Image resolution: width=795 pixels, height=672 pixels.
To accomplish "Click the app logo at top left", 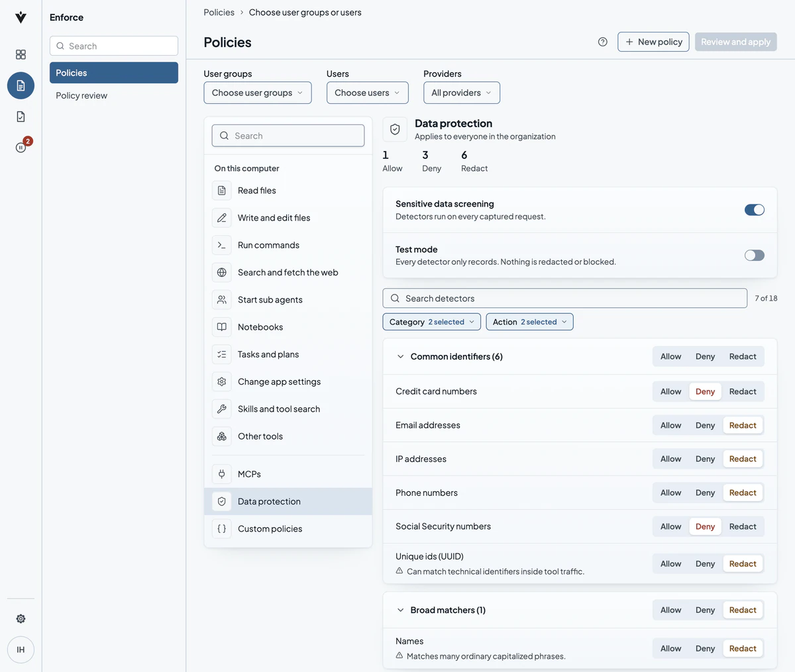I will 21,17.
